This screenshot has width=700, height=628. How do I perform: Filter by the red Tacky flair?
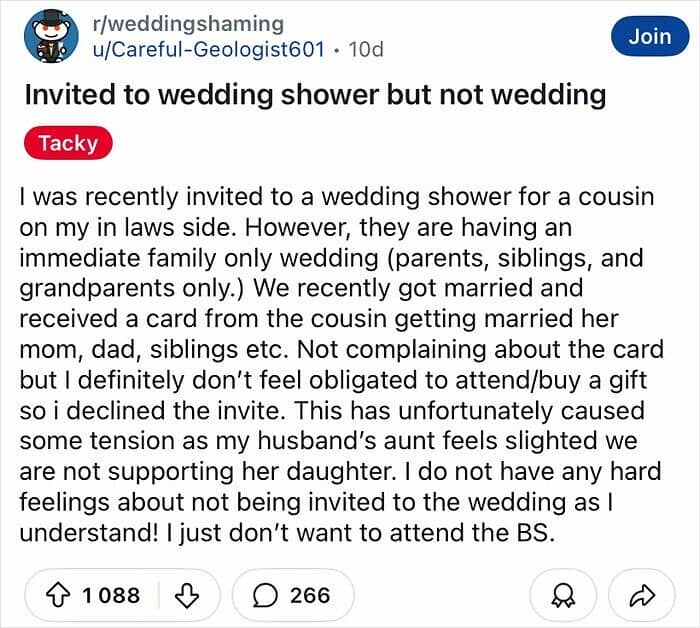pyautogui.click(x=68, y=143)
